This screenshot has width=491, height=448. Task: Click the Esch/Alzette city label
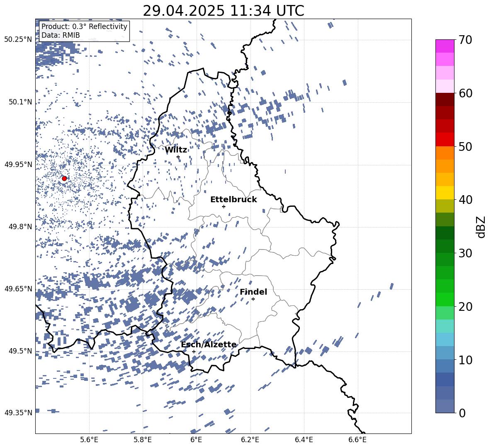[x=209, y=345]
